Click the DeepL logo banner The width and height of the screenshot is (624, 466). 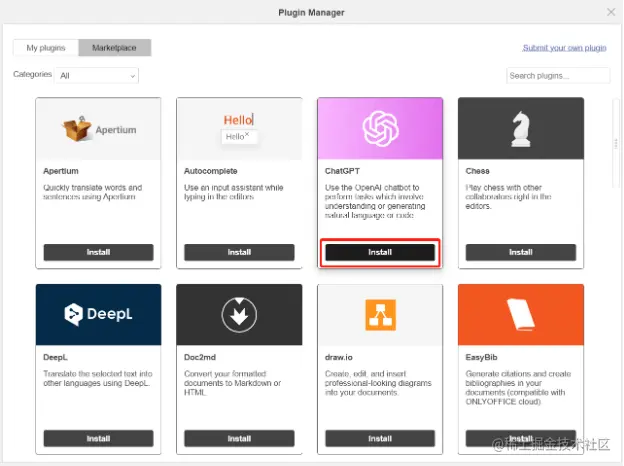pyautogui.click(x=98, y=314)
